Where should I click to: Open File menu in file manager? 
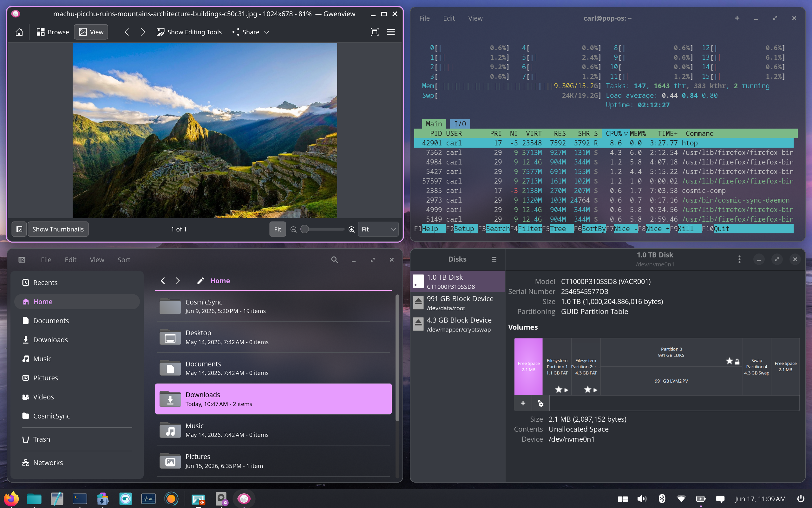point(46,260)
